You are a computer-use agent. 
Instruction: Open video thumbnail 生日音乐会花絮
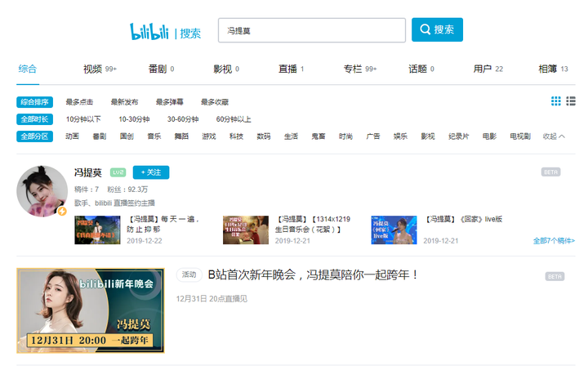246,230
